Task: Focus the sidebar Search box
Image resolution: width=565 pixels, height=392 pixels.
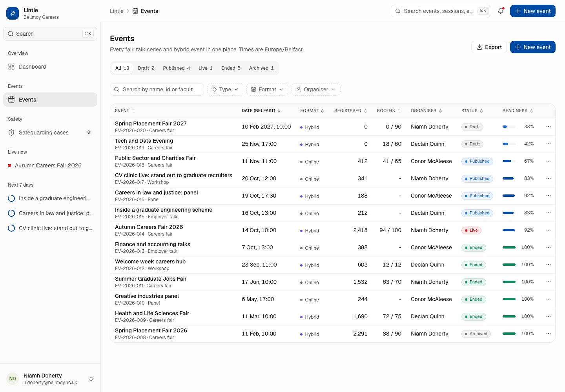Action: 50,34
